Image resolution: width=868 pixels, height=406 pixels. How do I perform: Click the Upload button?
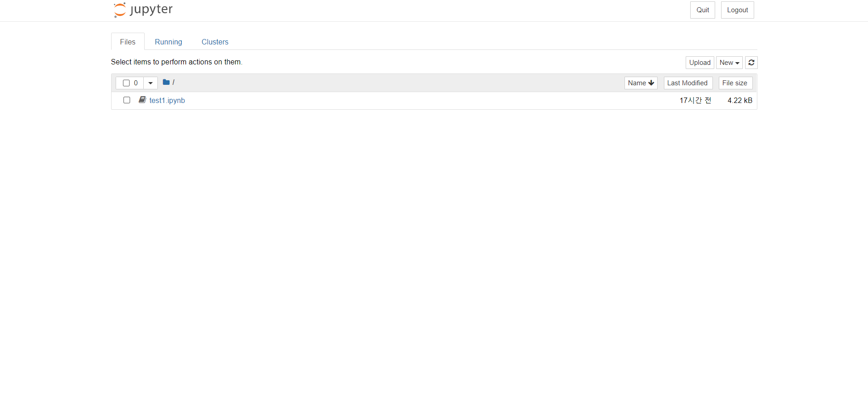click(x=700, y=63)
